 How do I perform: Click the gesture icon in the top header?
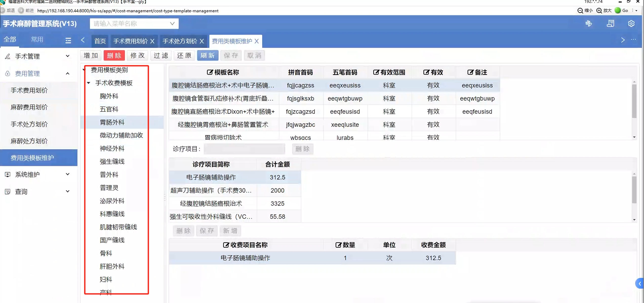coord(589,24)
